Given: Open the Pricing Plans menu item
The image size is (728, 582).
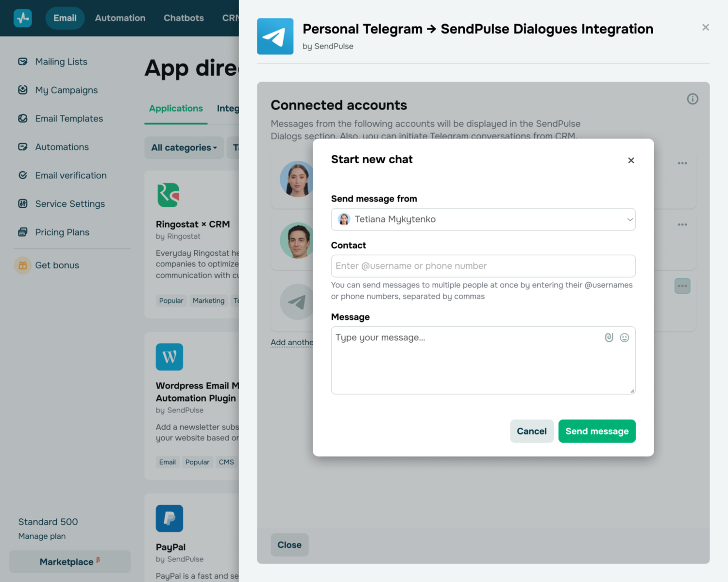Looking at the screenshot, I should coord(62,232).
